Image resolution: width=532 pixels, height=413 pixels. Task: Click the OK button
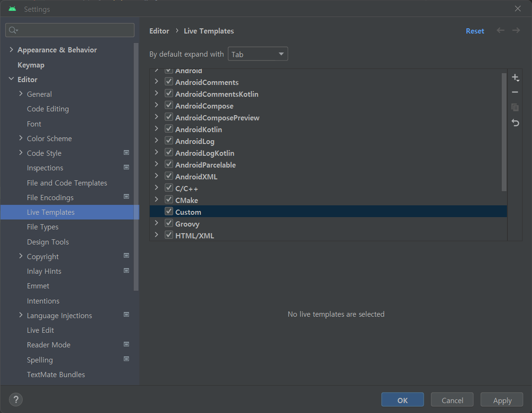click(403, 400)
